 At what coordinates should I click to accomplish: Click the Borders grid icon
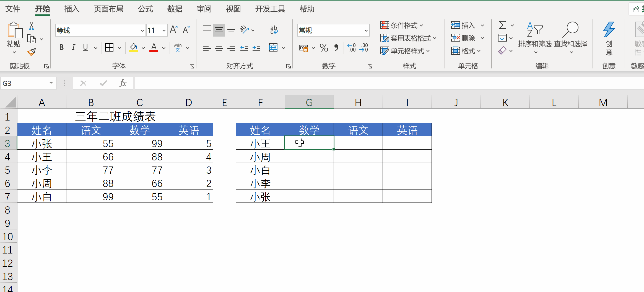[x=109, y=48]
